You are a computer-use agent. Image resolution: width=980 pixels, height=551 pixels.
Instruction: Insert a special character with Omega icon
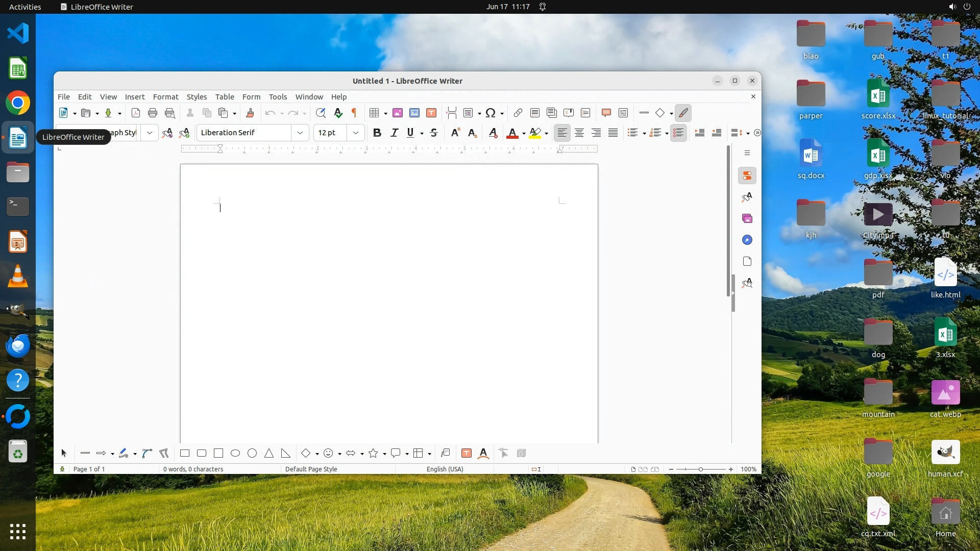[x=491, y=113]
